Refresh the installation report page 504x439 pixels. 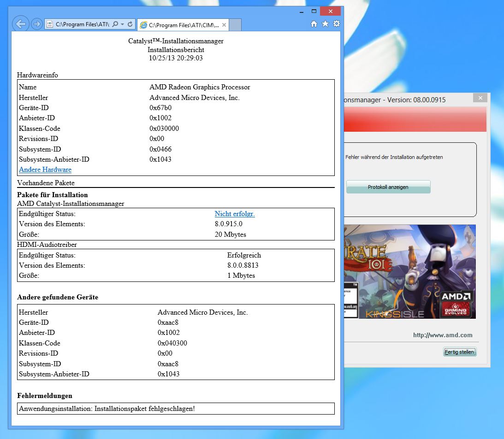130,24
